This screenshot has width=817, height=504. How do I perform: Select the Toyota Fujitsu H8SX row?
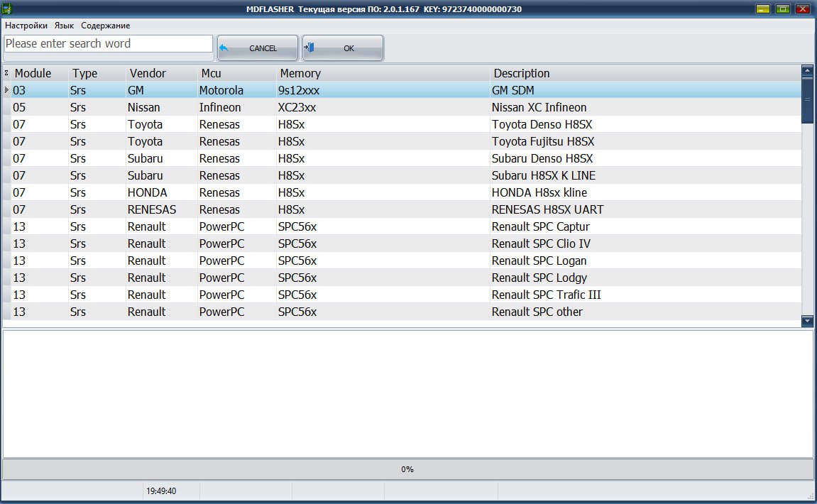(402, 141)
